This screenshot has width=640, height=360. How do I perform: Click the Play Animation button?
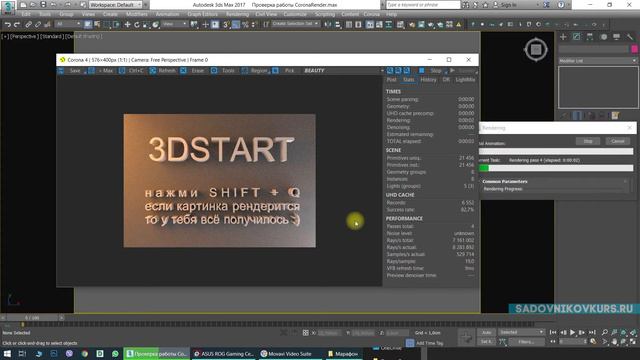[573, 332]
